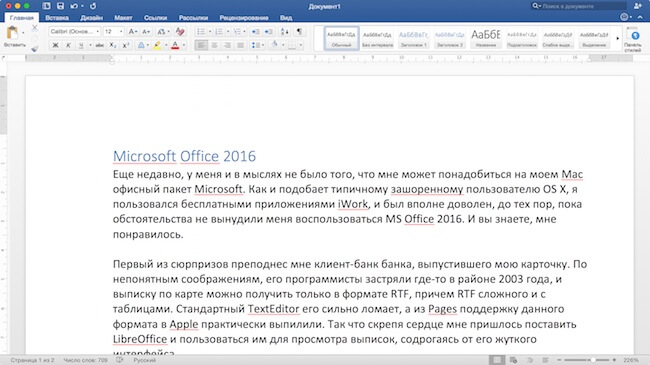Align text left
This screenshot has height=365, width=650.
(x=201, y=45)
